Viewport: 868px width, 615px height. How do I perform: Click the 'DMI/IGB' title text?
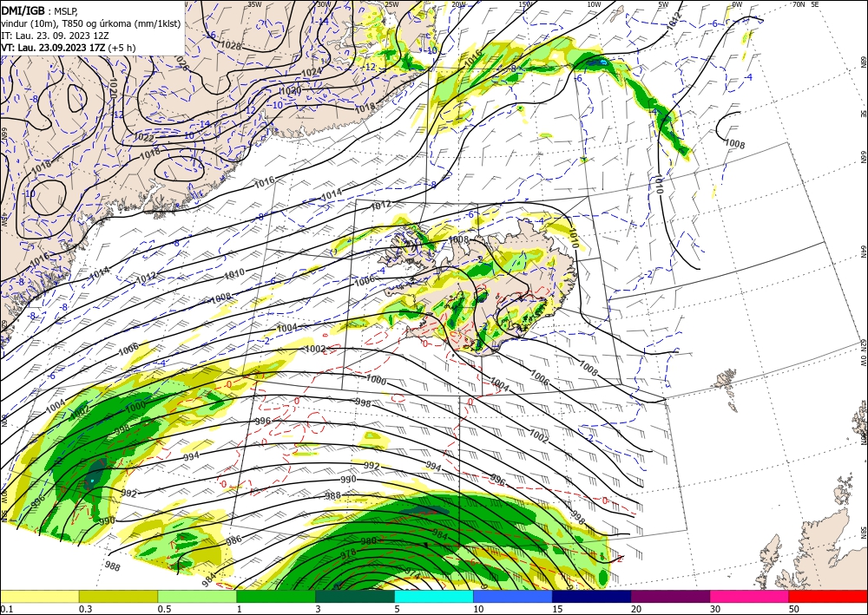pos(23,10)
